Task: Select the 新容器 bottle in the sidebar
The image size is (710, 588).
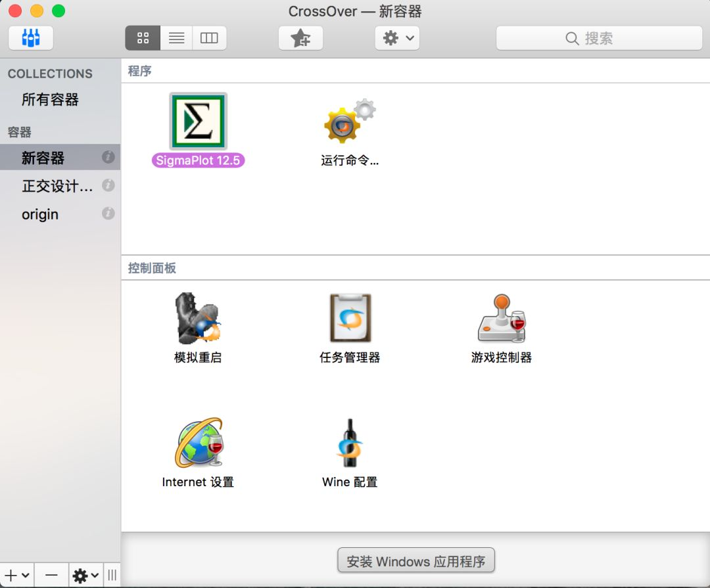Action: coord(60,158)
